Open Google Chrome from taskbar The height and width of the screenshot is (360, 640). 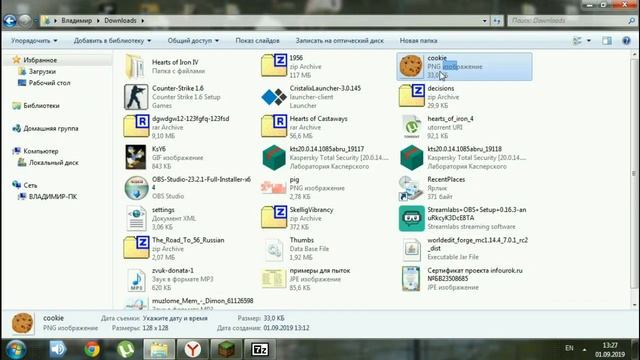pos(92,350)
